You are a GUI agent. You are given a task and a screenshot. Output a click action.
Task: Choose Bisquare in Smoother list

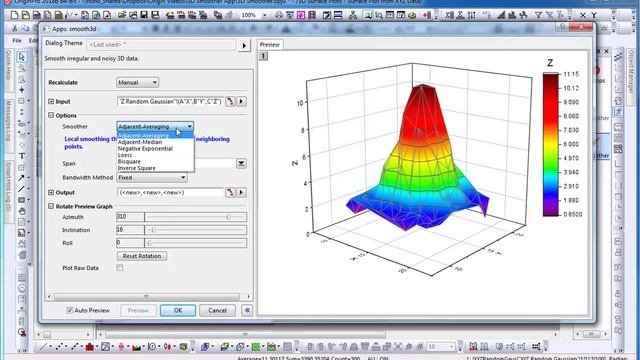pos(155,162)
